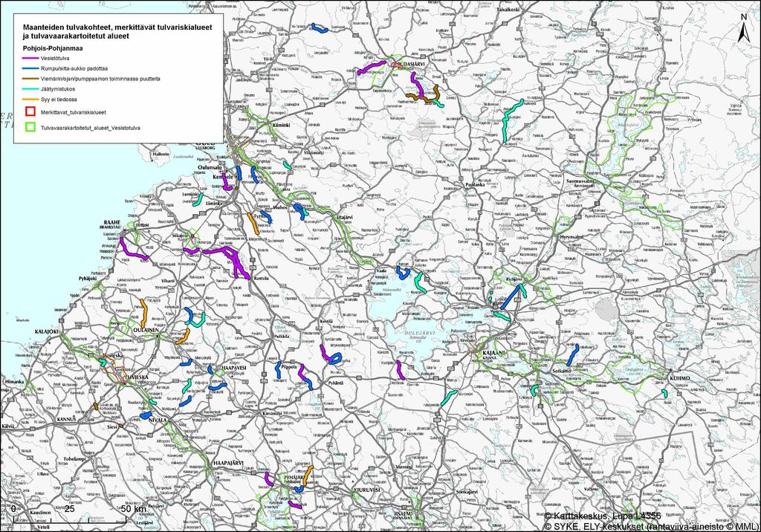
Task: Click the Oulunsalo town label
Action: point(210,167)
